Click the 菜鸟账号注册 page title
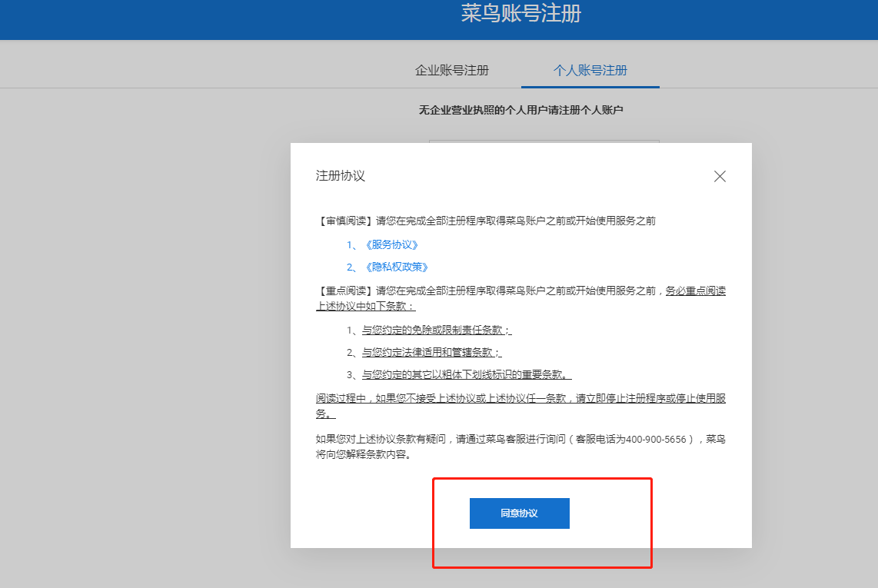This screenshot has width=878, height=588. 520,13
